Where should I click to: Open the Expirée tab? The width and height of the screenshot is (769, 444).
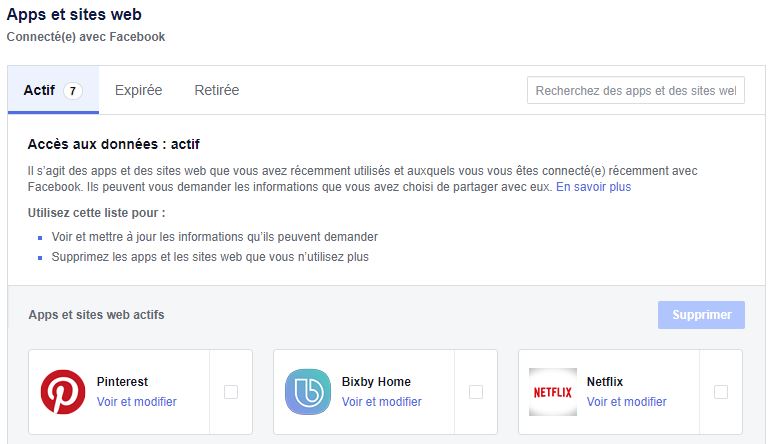click(x=138, y=90)
